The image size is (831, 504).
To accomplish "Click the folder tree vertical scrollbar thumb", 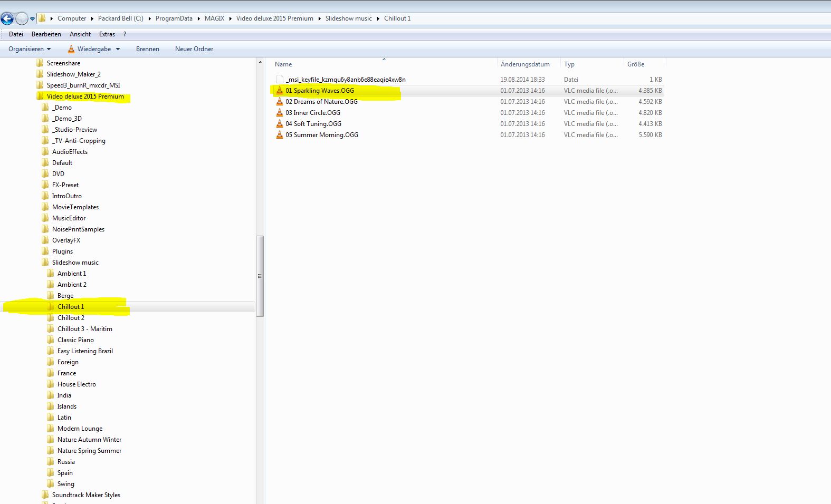I will tap(260, 276).
